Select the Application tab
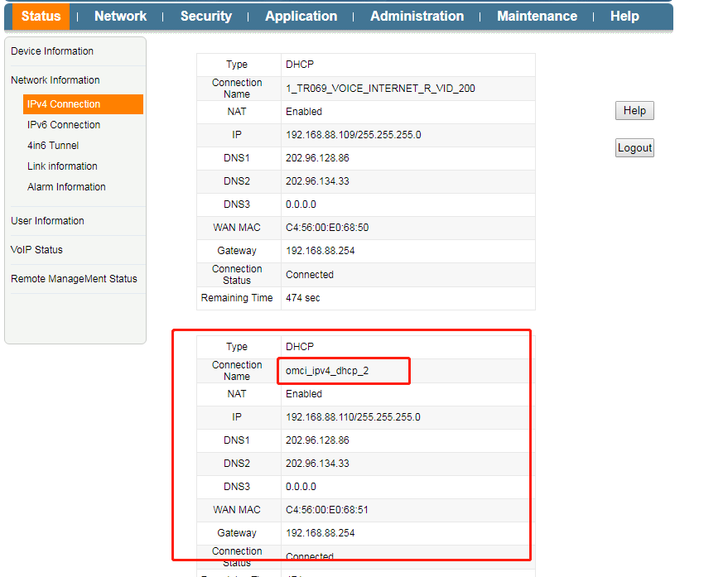This screenshot has height=577, width=728. click(301, 16)
